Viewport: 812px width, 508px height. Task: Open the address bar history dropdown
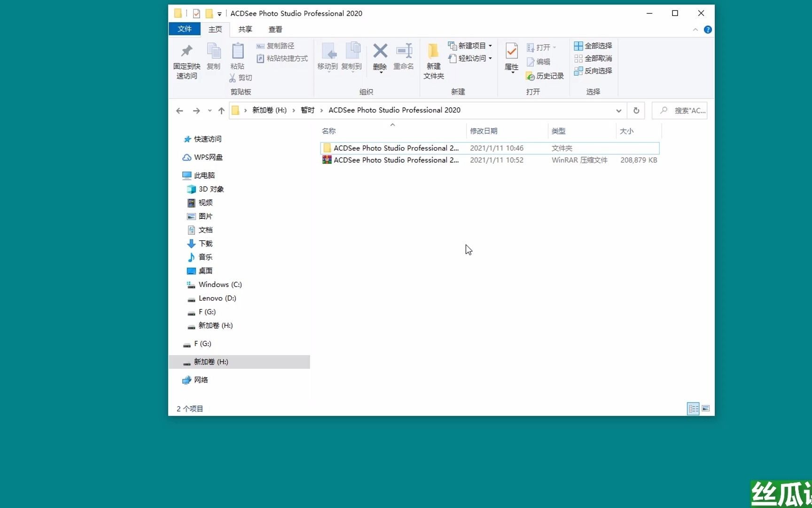[x=618, y=110]
